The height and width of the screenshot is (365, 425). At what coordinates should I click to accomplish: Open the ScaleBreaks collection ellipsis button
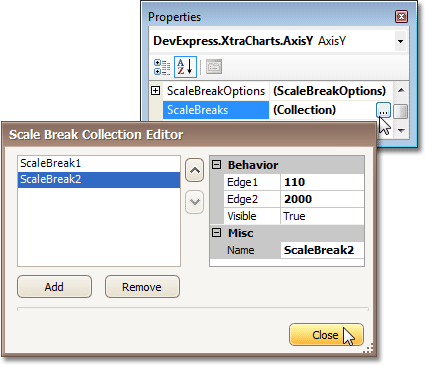point(383,111)
